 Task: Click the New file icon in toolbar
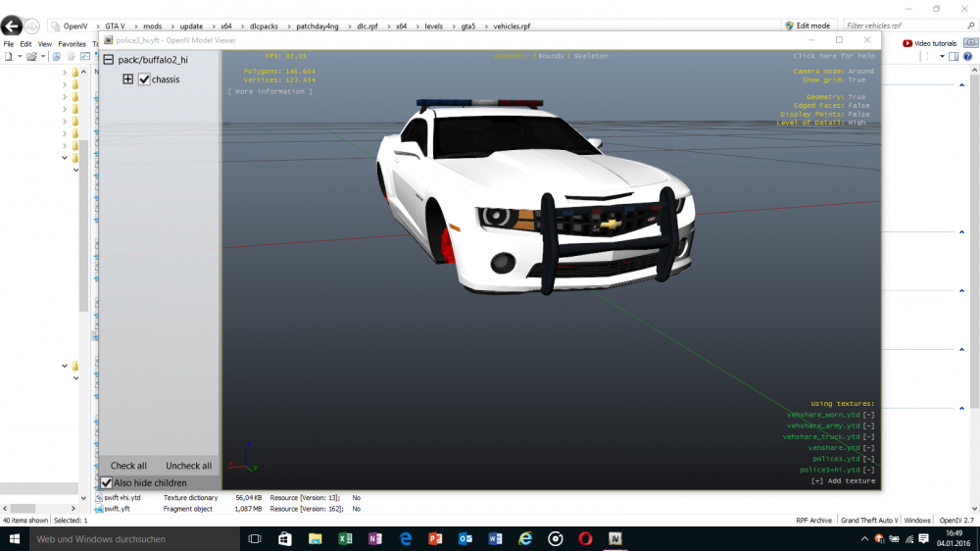tap(9, 56)
